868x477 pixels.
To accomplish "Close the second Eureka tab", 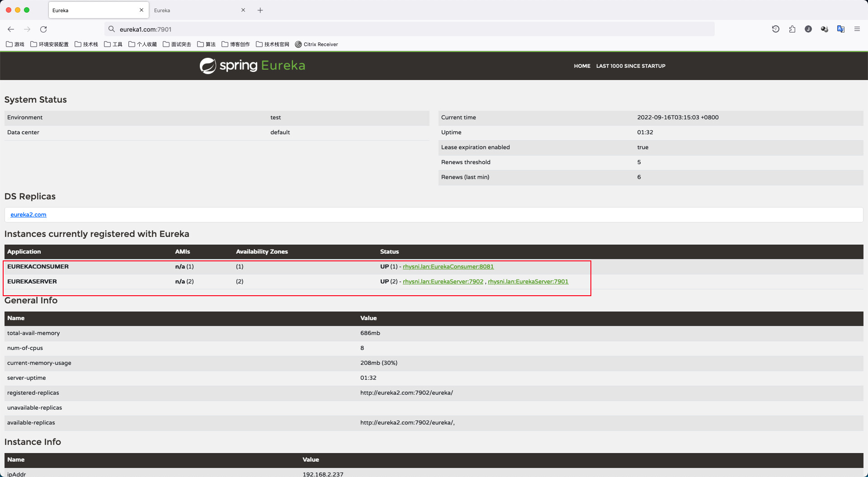I will 243,10.
